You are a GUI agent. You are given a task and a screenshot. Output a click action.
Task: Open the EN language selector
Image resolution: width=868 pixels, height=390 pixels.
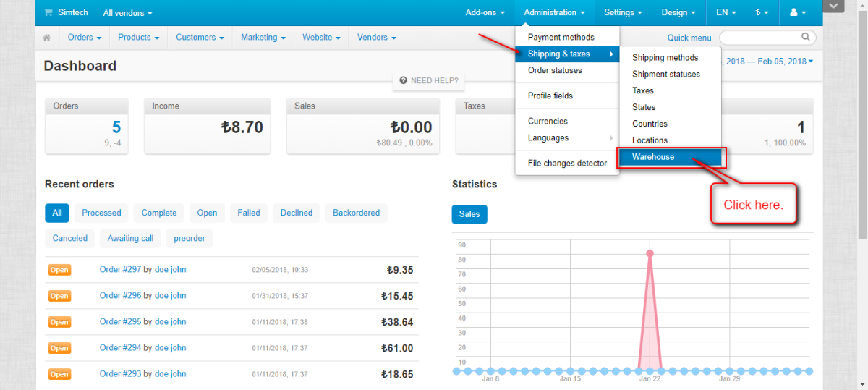point(726,12)
